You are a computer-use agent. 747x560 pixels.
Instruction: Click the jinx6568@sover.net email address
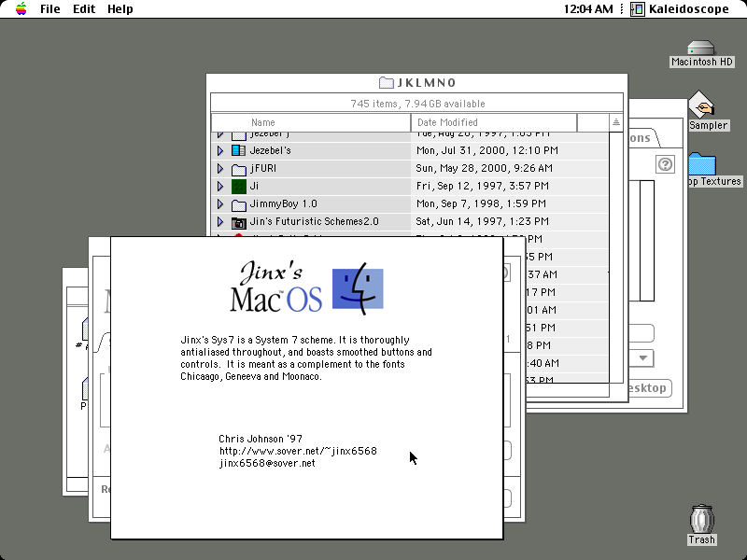click(267, 463)
